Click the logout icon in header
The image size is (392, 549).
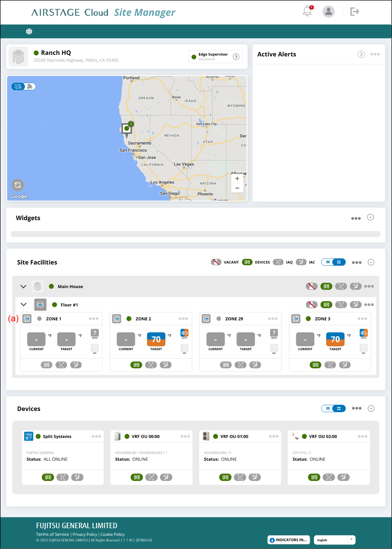(x=354, y=12)
